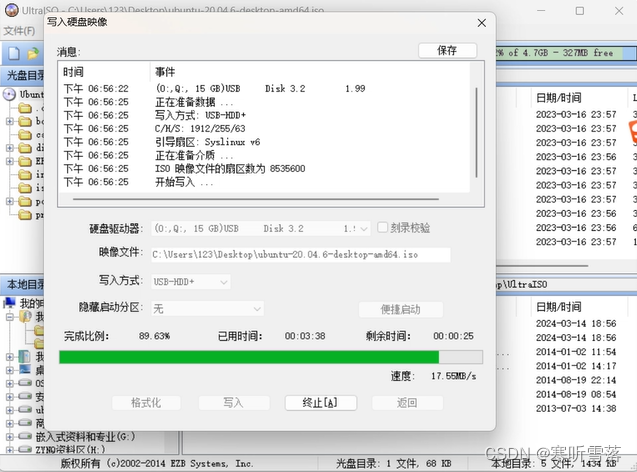Click the ZYNQ资料区(H:) tree label
This screenshot has width=637, height=472.
tap(70, 449)
